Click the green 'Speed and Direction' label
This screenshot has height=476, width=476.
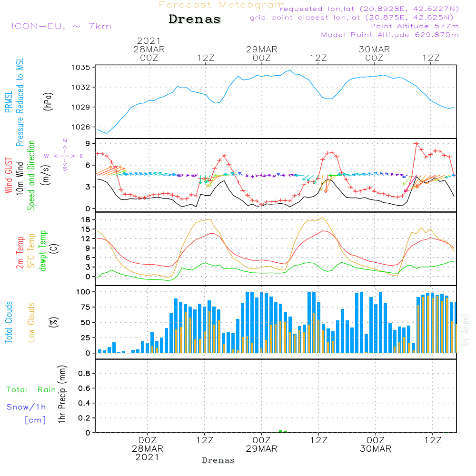click(31, 175)
